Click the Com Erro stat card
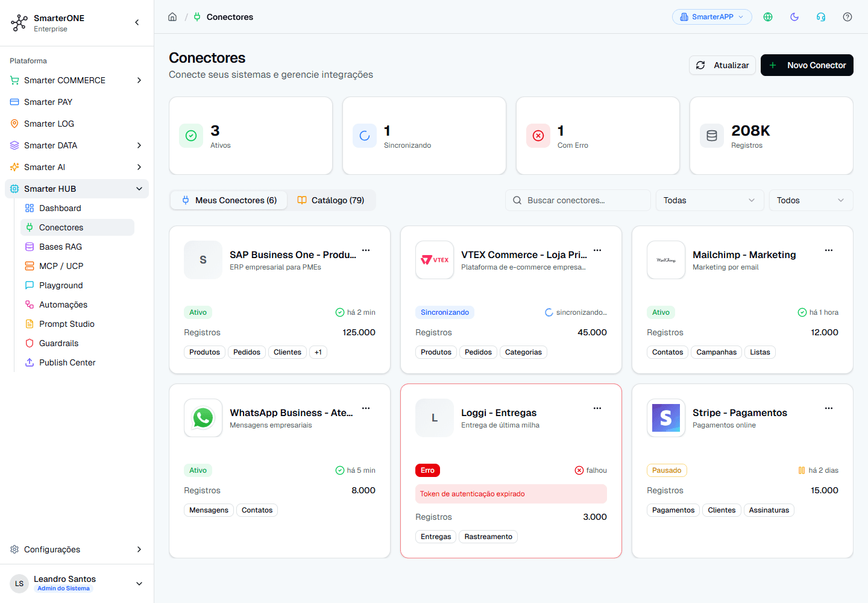The image size is (868, 603). tap(598, 136)
